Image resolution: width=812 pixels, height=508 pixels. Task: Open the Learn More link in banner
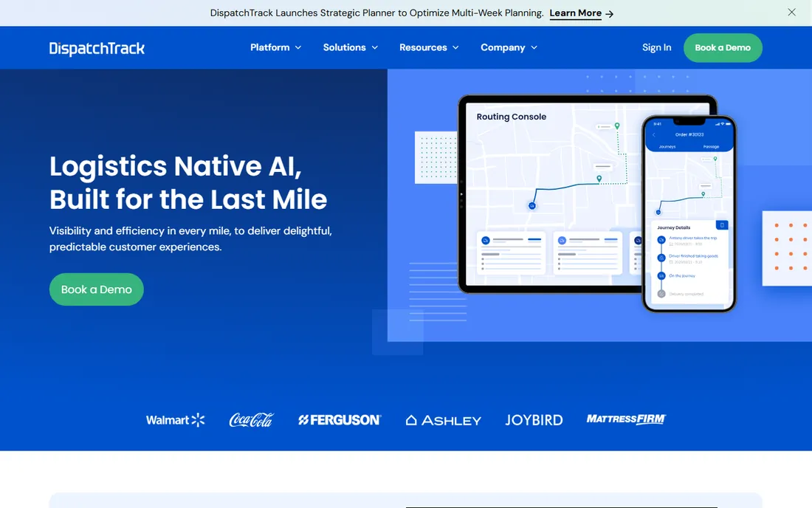coord(575,13)
